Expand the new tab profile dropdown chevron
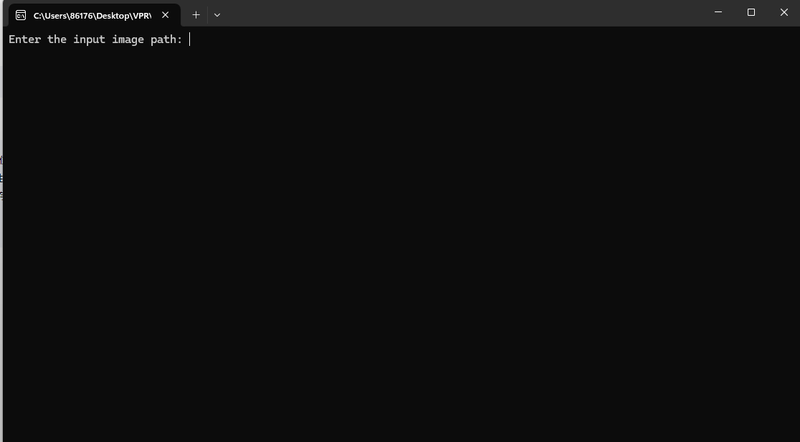This screenshot has width=800, height=442. tap(217, 15)
